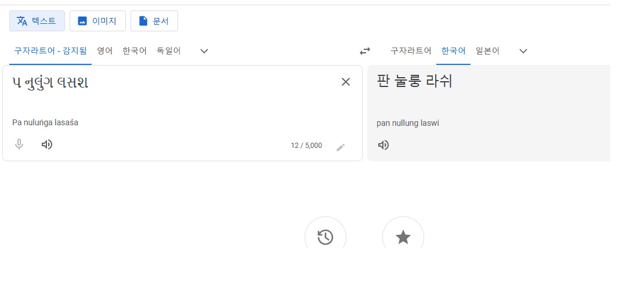644x301 pixels.
Task: Listen to the Korean translation audio
Action: point(383,145)
